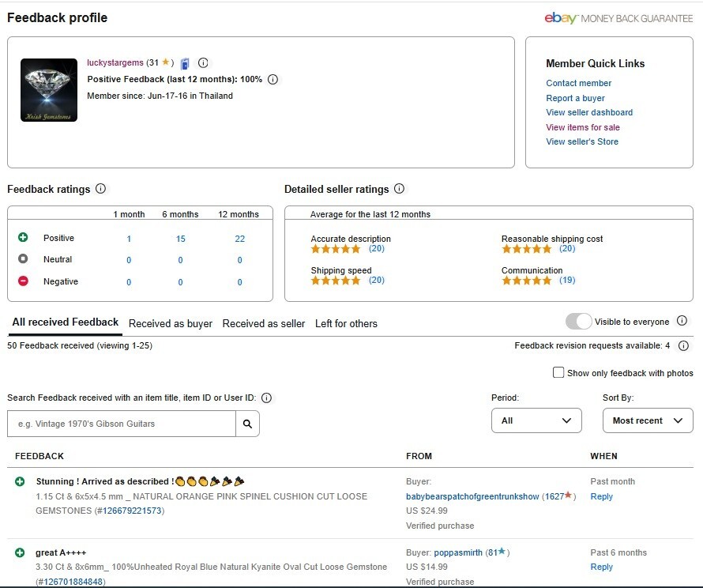Expand the Most recent sort dropdown

tap(647, 420)
